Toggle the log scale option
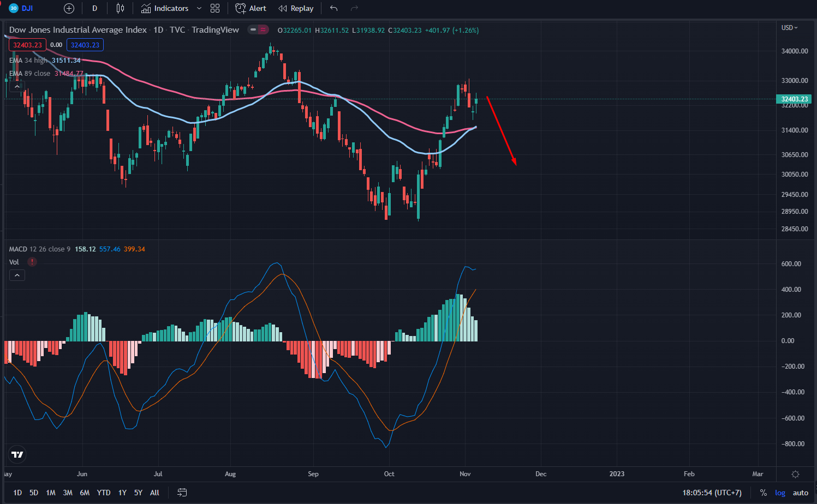 pos(780,493)
